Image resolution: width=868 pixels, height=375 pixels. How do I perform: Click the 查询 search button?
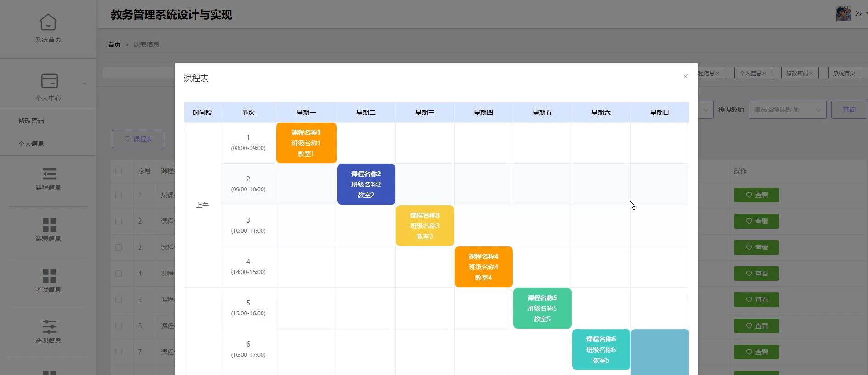point(849,110)
